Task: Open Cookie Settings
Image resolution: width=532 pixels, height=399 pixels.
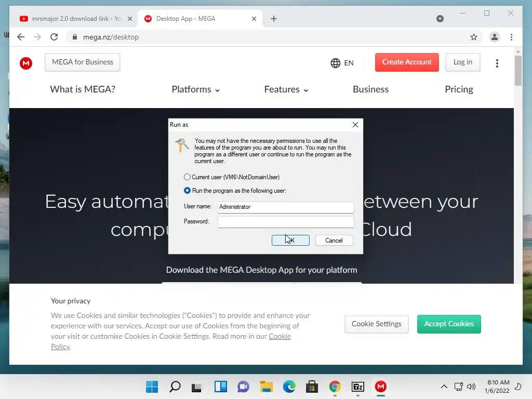Action: coord(376,324)
